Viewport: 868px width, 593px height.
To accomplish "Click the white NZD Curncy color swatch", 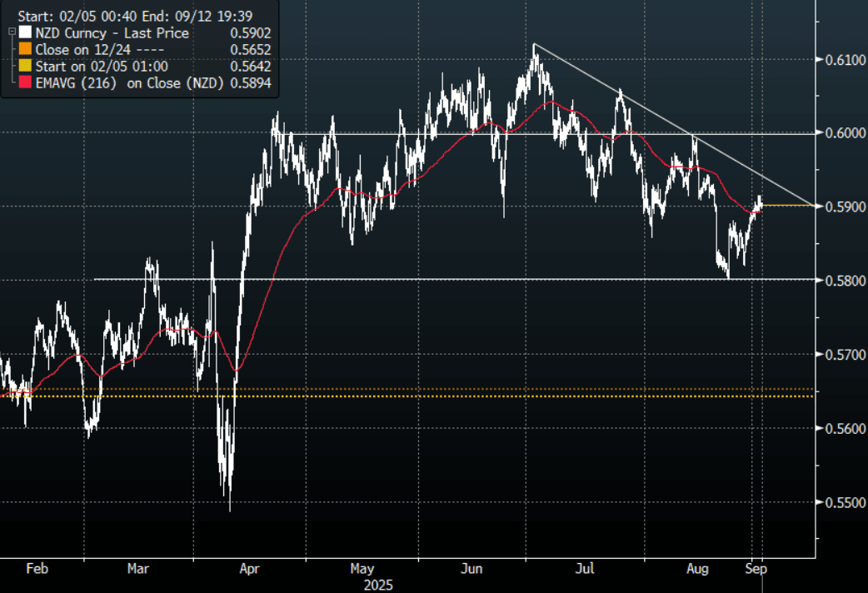I will (27, 33).
